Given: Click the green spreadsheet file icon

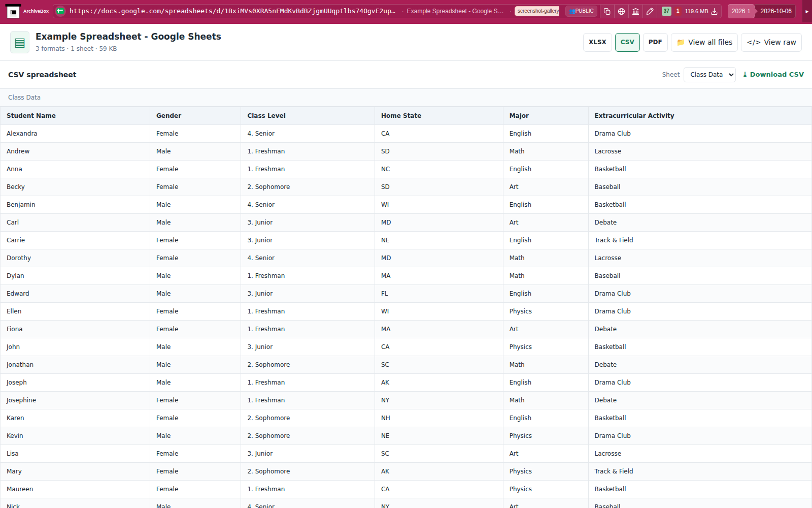Looking at the screenshot, I should pos(20,43).
